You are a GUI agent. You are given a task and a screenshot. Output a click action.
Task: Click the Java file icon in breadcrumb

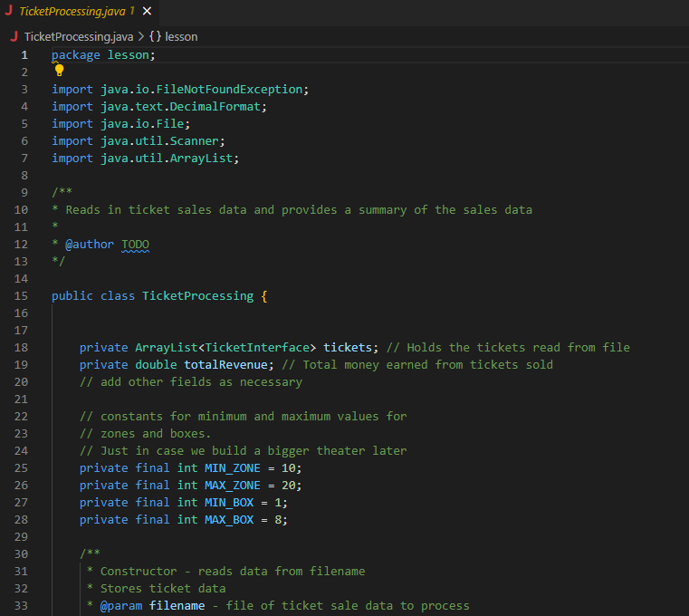[x=14, y=36]
